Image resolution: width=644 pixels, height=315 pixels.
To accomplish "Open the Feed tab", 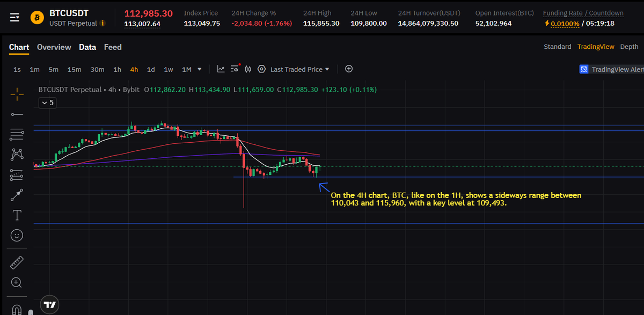I will 113,47.
